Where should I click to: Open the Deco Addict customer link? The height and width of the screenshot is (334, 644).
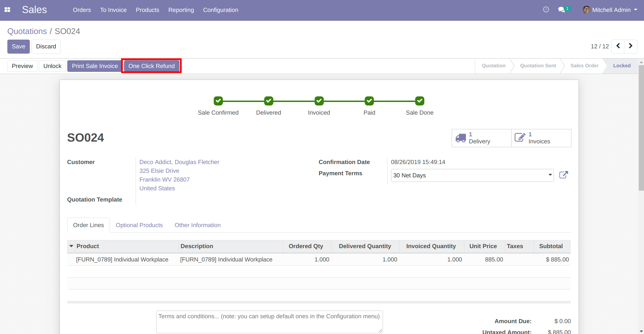coord(179,162)
